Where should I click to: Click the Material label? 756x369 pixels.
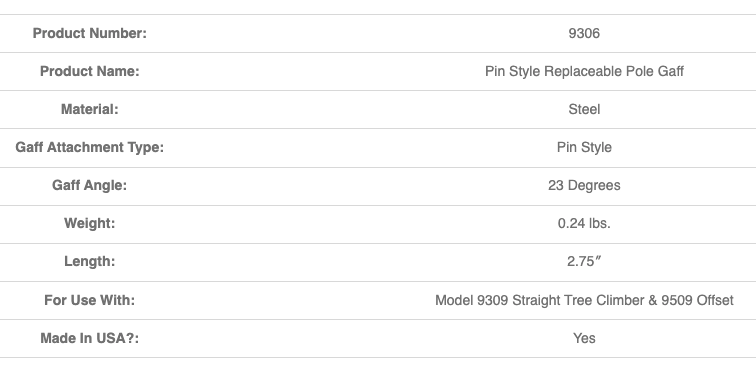tap(90, 109)
